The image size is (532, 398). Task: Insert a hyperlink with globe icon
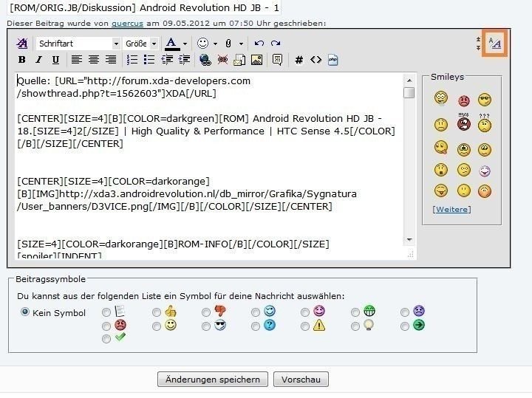pyautogui.click(x=205, y=60)
